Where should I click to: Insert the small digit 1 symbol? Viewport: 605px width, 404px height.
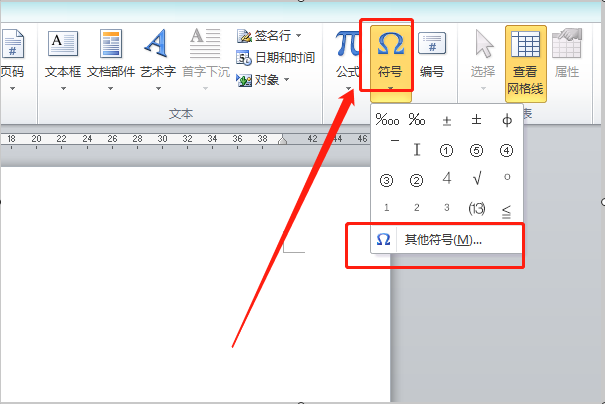(387, 208)
